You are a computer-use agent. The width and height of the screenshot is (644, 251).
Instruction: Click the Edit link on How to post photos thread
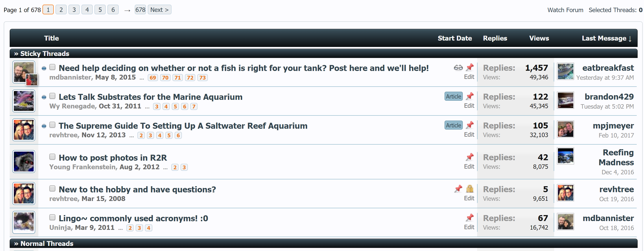click(x=469, y=166)
